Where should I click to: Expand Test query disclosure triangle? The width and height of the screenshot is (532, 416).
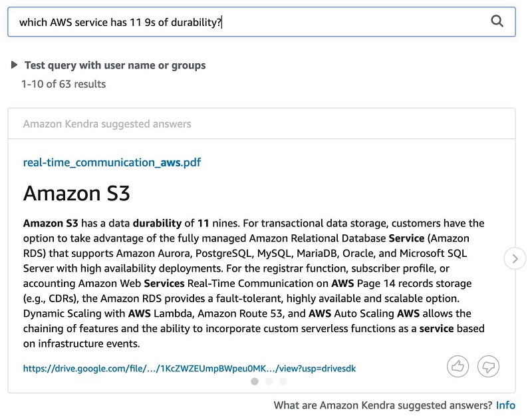coord(14,65)
